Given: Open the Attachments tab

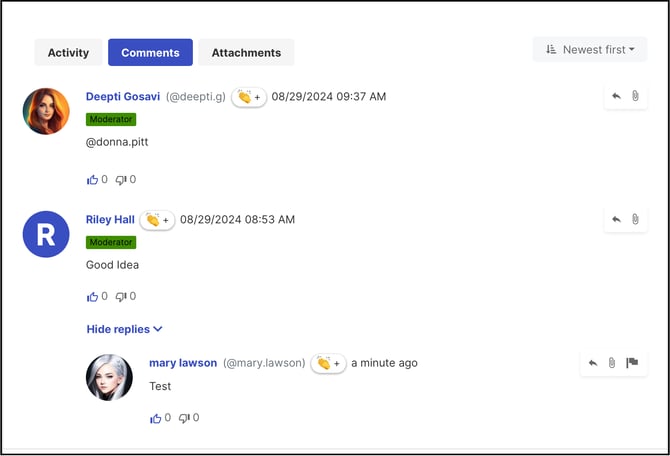Looking at the screenshot, I should coord(246,53).
